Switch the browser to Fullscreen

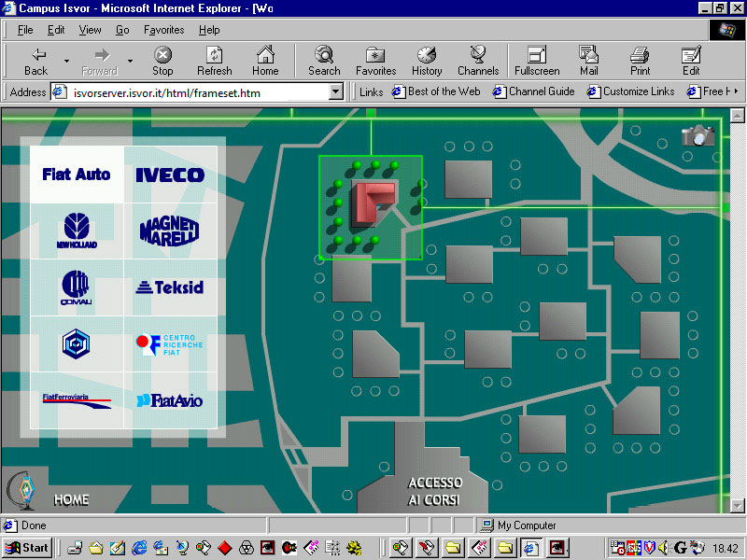coord(537,62)
